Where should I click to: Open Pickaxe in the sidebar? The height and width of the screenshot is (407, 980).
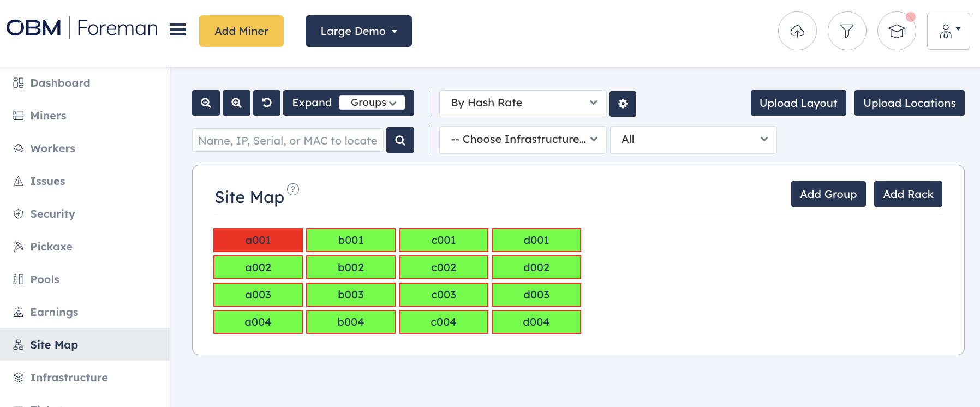(x=85, y=247)
